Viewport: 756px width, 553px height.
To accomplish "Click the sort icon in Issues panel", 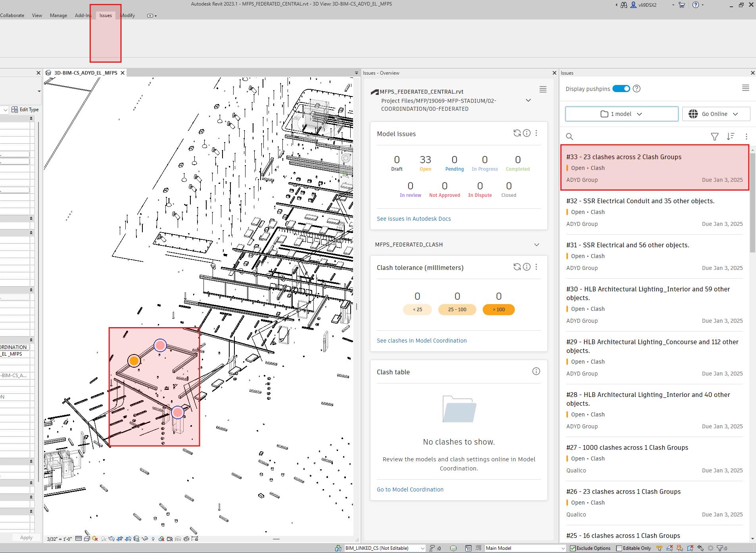I will click(x=731, y=137).
